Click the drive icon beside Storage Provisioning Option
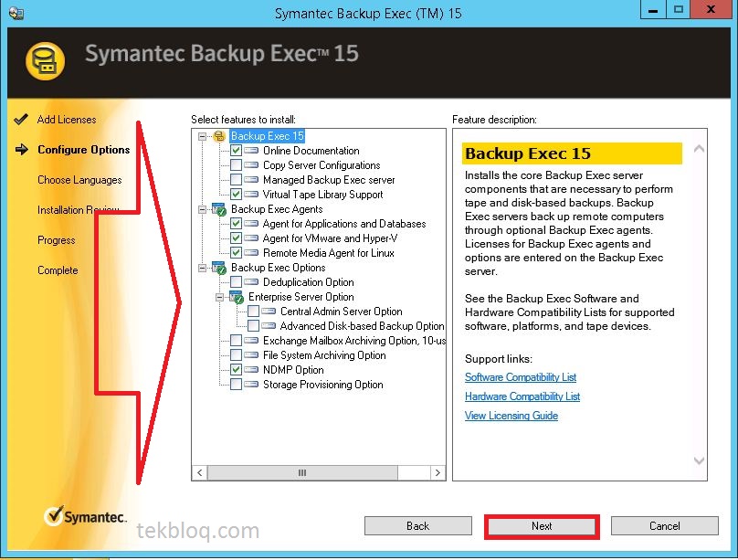 point(251,385)
